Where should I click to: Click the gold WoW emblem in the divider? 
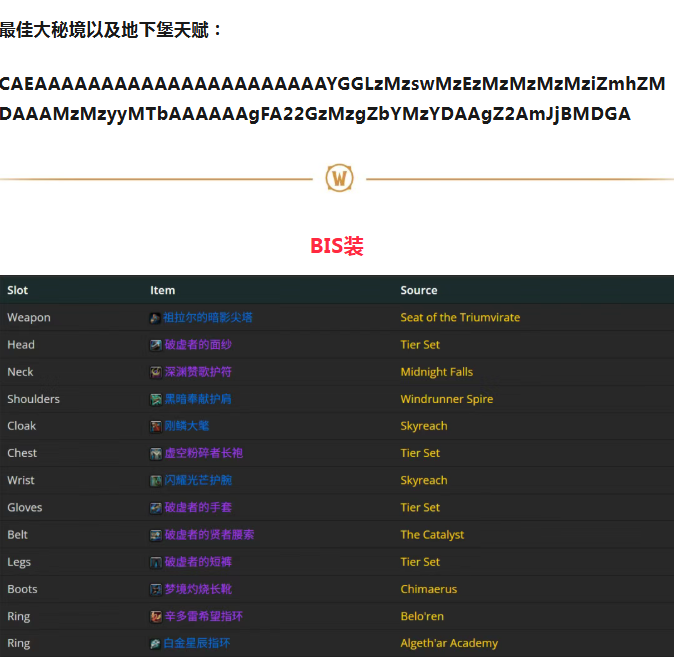point(340,179)
